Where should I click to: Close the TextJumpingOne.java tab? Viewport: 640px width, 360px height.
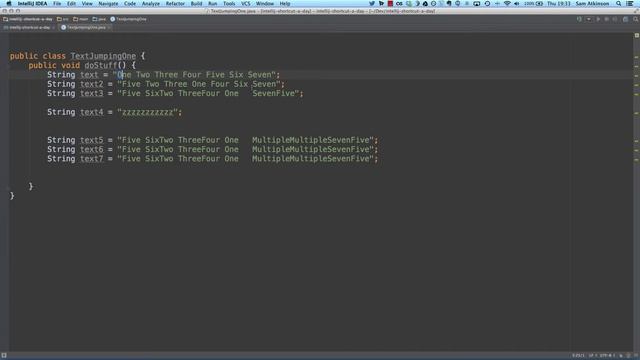109,27
